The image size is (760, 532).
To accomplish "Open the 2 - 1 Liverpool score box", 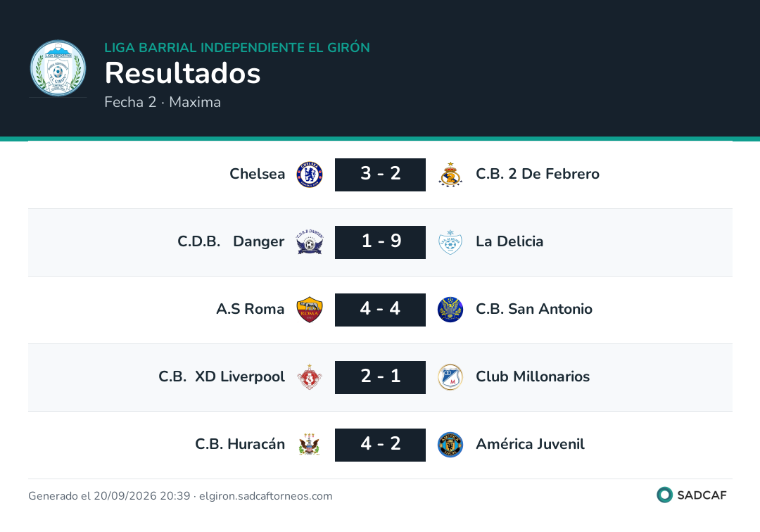I will [381, 377].
